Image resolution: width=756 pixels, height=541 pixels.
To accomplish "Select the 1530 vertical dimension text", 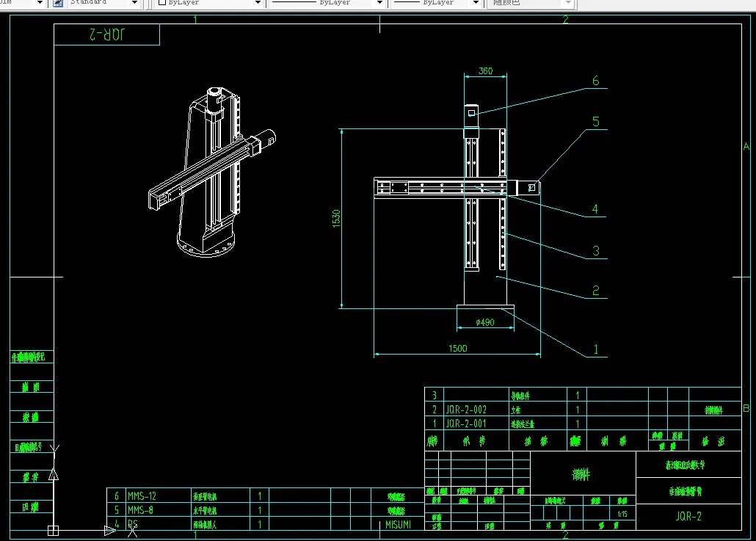I will coord(336,219).
